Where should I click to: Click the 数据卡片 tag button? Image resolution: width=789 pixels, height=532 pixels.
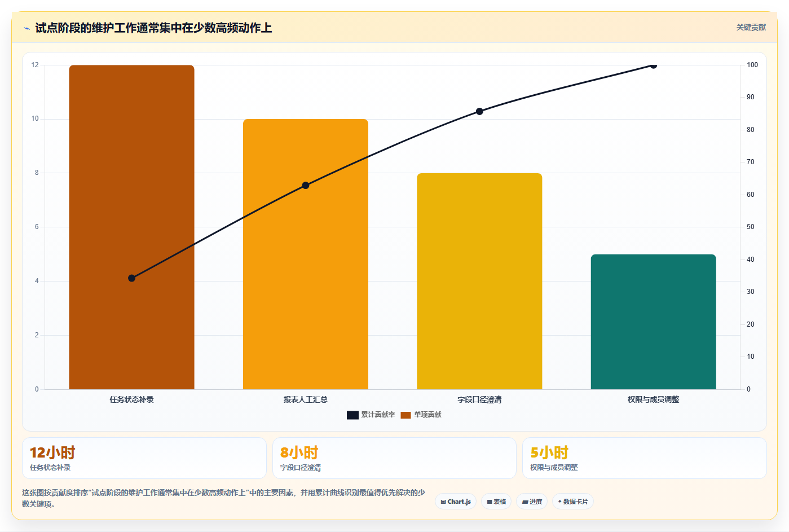point(572,502)
